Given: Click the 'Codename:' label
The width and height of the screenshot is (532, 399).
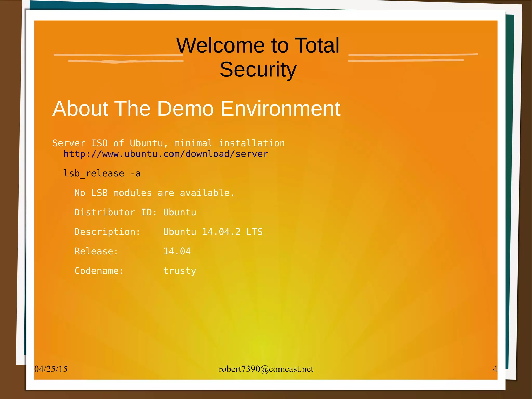Looking at the screenshot, I should pos(99,271).
